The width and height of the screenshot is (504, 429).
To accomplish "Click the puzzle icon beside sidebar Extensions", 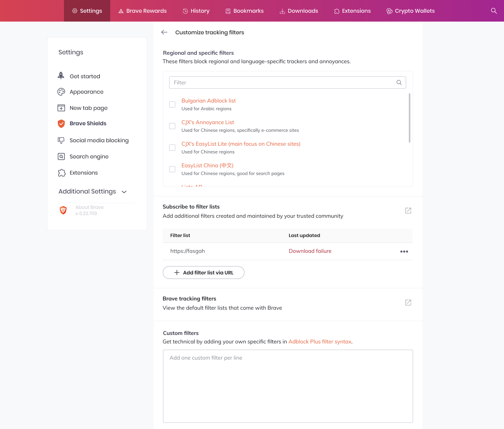I will [x=62, y=173].
